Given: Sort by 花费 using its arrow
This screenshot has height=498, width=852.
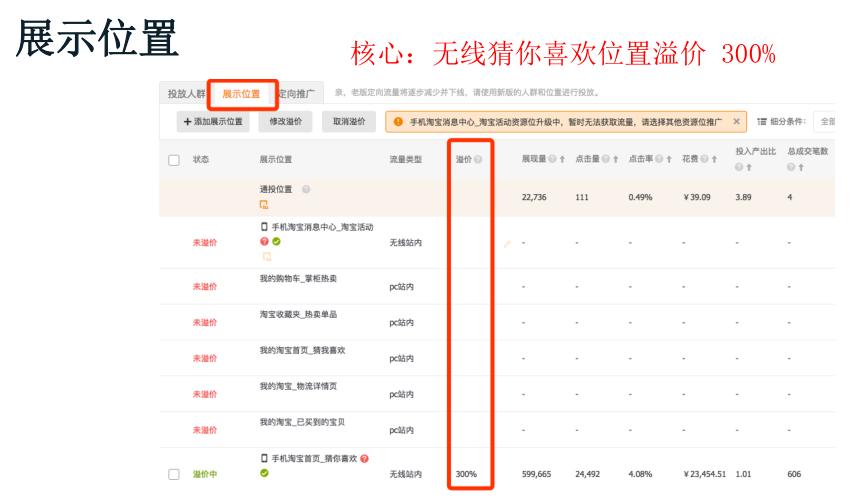Looking at the screenshot, I should pyautogui.click(x=715, y=159).
